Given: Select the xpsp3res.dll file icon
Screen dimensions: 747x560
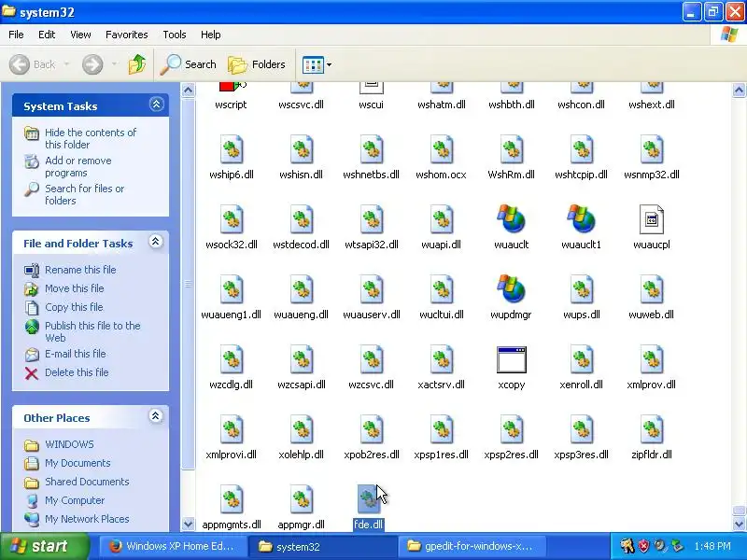Looking at the screenshot, I should [x=581, y=429].
